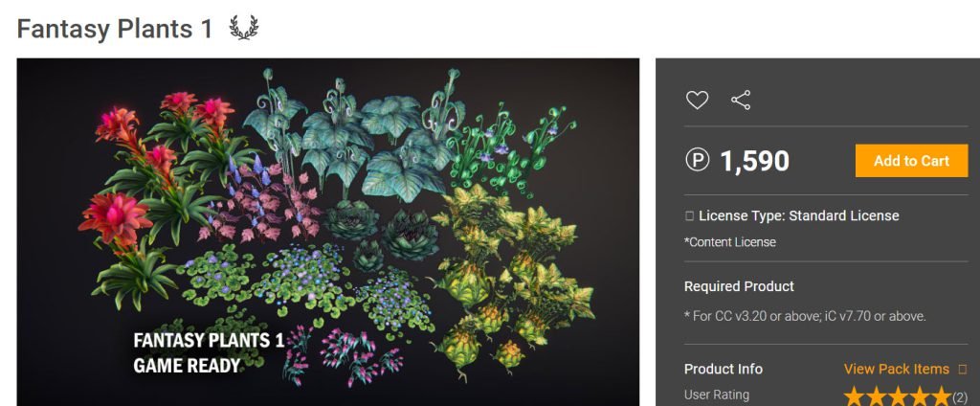This screenshot has height=406, width=980.
Task: Click the License Type: Standard License text
Action: 799,215
